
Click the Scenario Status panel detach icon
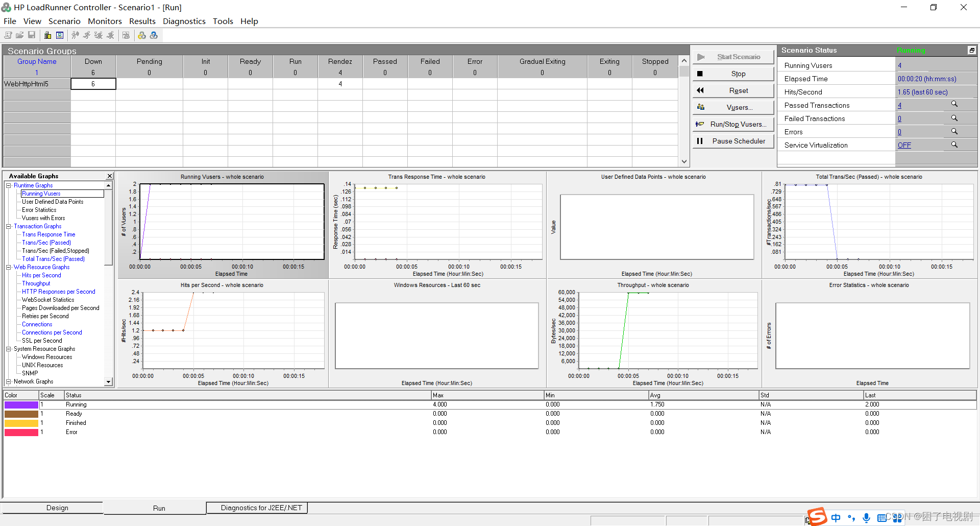point(972,50)
